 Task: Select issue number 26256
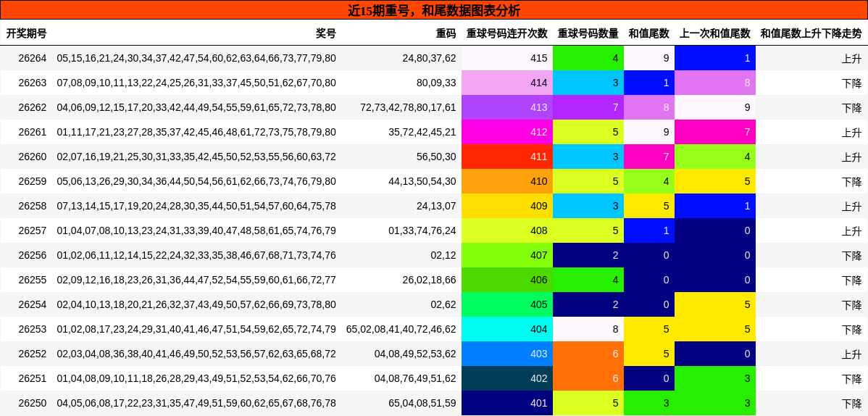33,255
